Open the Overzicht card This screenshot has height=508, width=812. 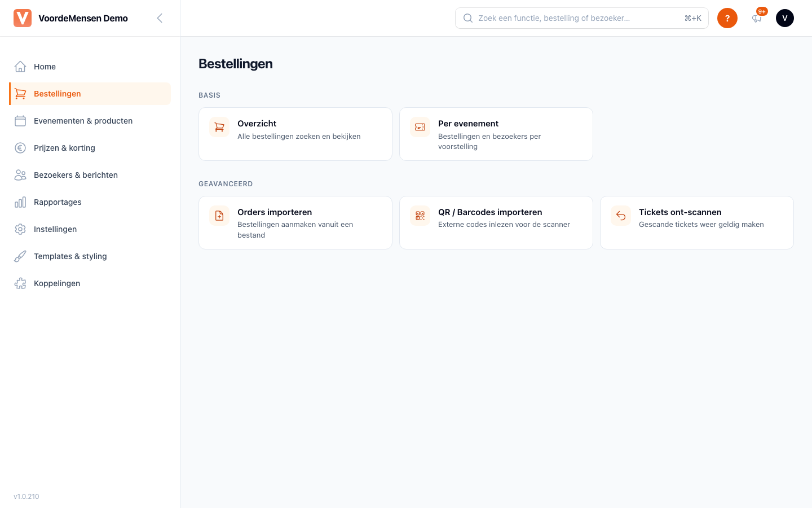(295, 134)
